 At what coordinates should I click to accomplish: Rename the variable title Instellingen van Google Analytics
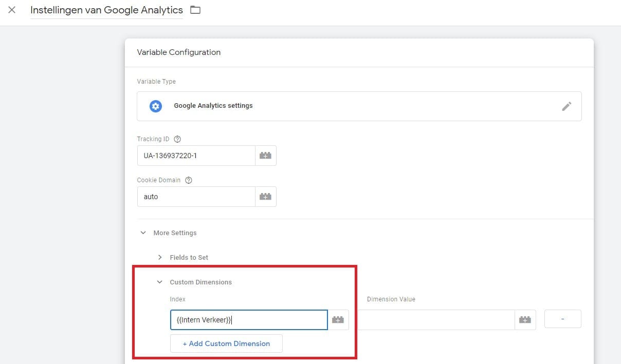click(106, 10)
